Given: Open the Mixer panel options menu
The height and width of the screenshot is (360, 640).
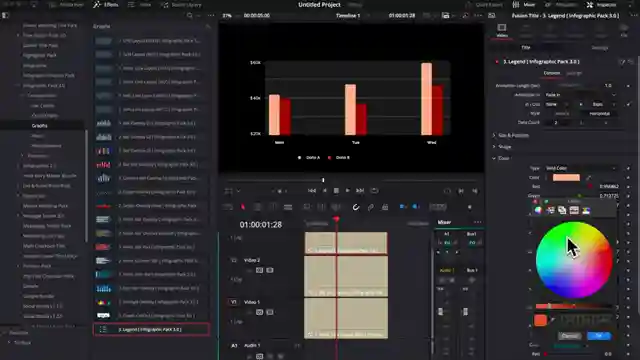Looking at the screenshot, I should click(x=477, y=222).
